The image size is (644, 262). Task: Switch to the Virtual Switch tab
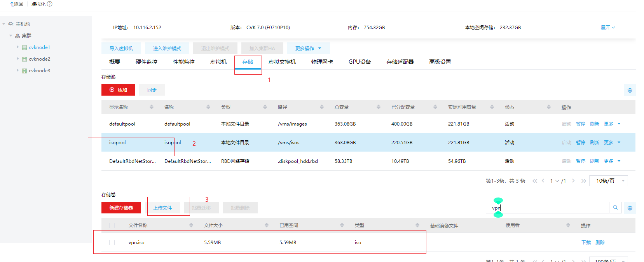click(x=282, y=62)
